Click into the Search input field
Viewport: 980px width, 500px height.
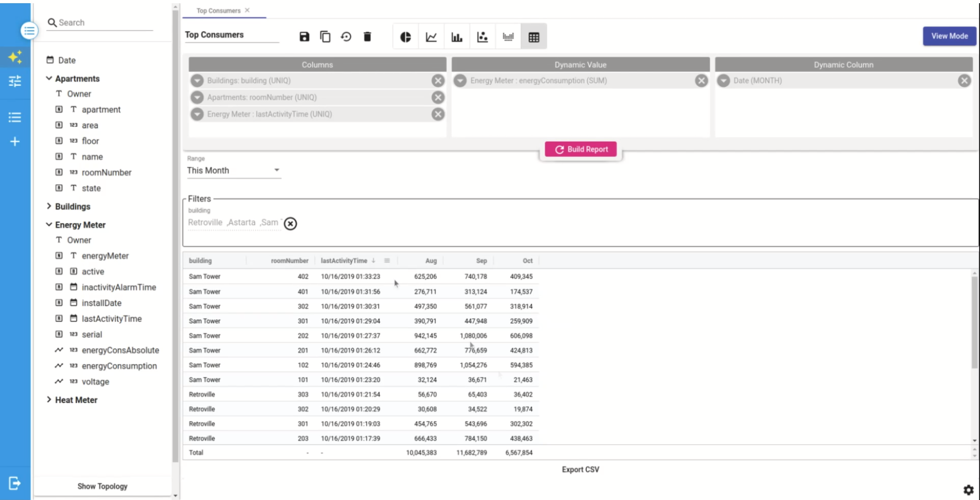pos(105,22)
